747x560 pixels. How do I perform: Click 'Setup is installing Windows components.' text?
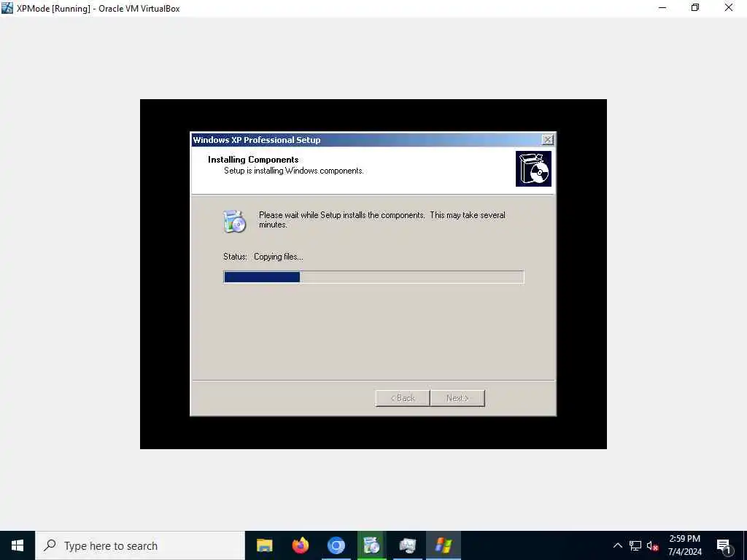(293, 171)
